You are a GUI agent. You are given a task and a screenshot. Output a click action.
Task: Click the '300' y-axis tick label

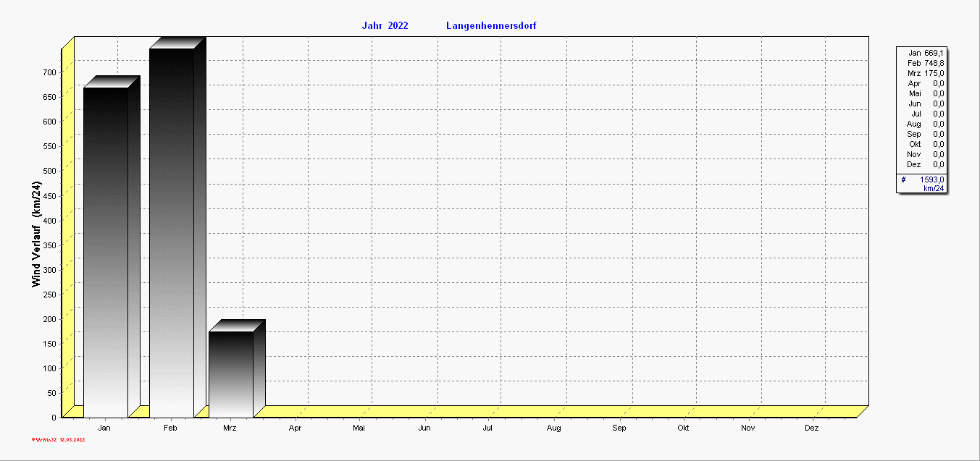[49, 269]
